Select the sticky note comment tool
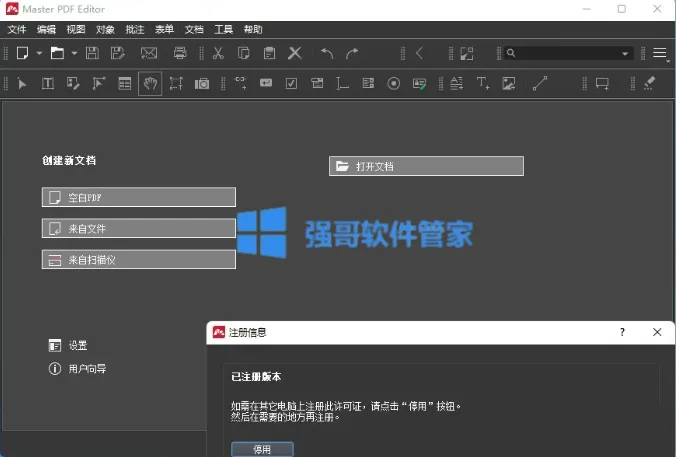677x457 pixels. 602,83
